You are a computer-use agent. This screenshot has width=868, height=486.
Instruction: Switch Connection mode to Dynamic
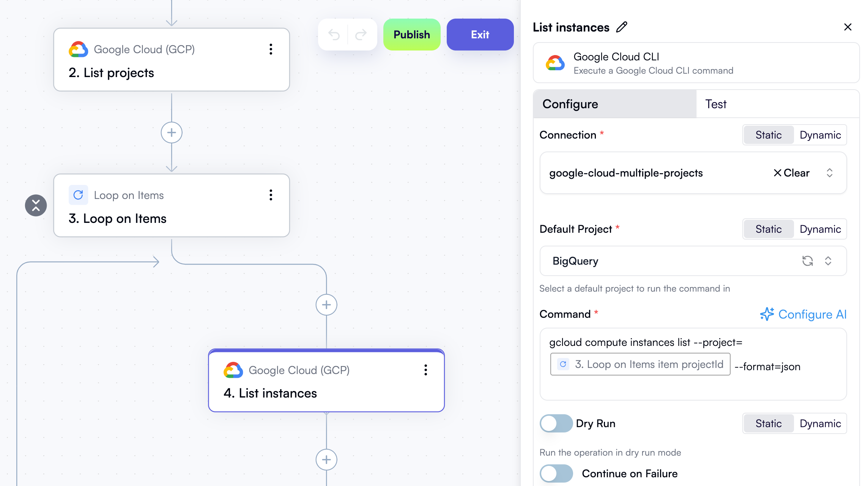click(x=820, y=135)
